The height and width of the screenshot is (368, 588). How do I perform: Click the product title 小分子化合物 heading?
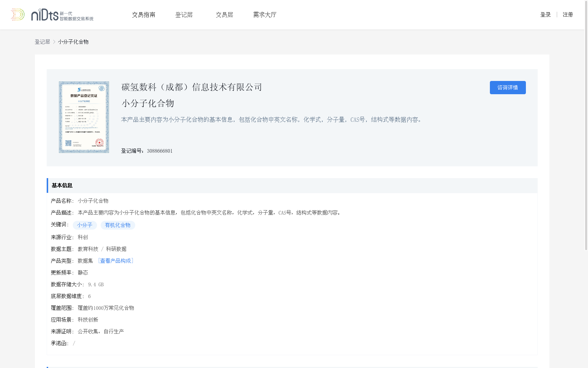pyautogui.click(x=148, y=103)
